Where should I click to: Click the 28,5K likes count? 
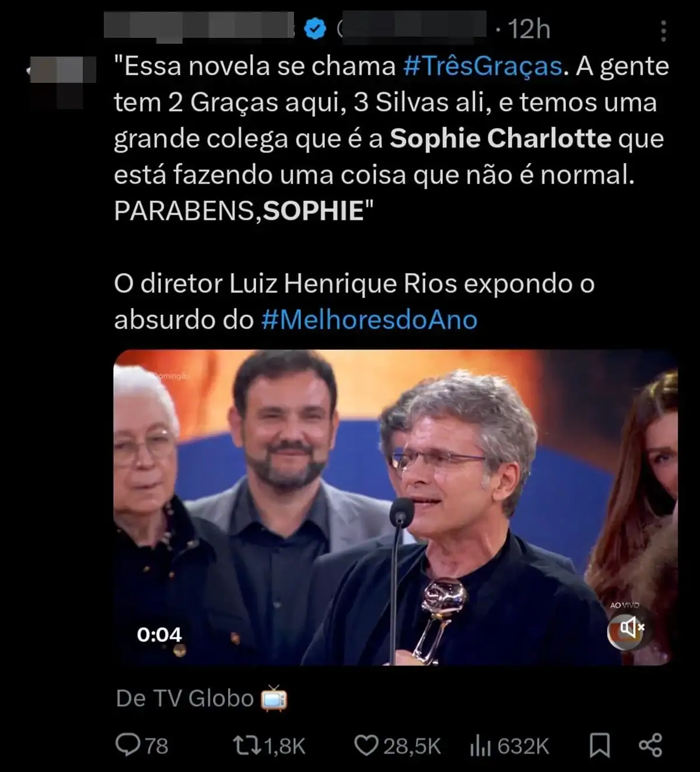(x=412, y=746)
